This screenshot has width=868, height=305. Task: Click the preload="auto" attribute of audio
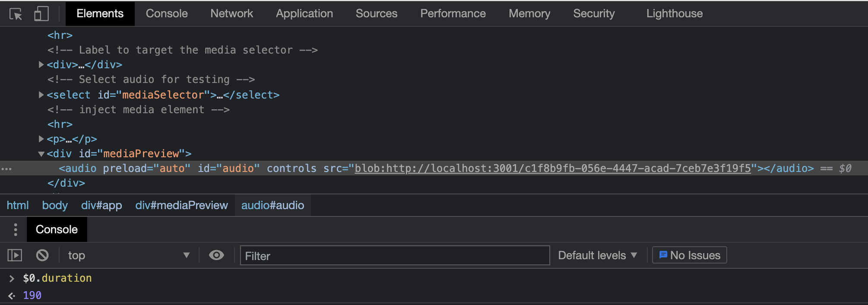[147, 168]
